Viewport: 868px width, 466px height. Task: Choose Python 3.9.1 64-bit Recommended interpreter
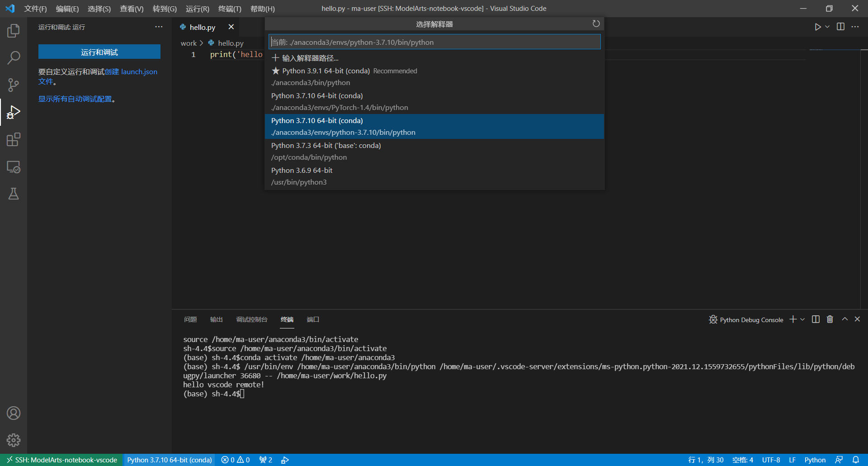point(434,76)
